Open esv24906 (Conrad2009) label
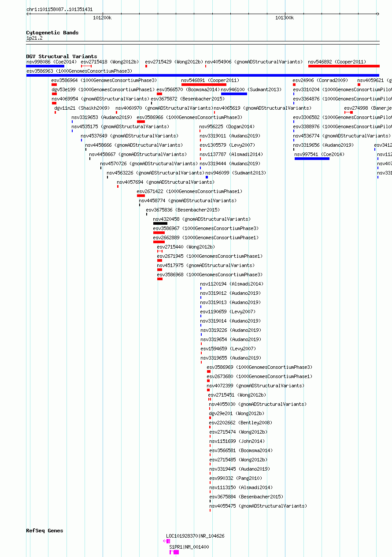Image resolution: width=392 pixels, height=557 pixels. point(320,81)
